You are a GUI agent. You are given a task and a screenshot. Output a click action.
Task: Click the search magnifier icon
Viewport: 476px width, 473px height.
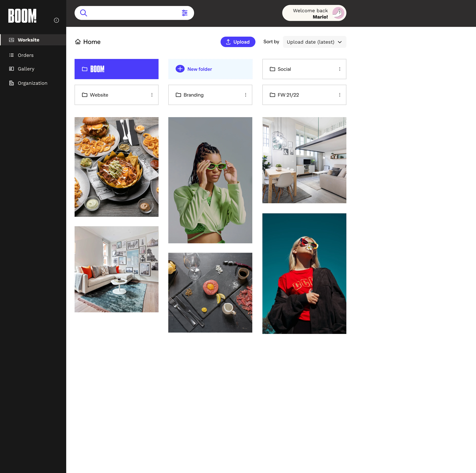pos(84,13)
